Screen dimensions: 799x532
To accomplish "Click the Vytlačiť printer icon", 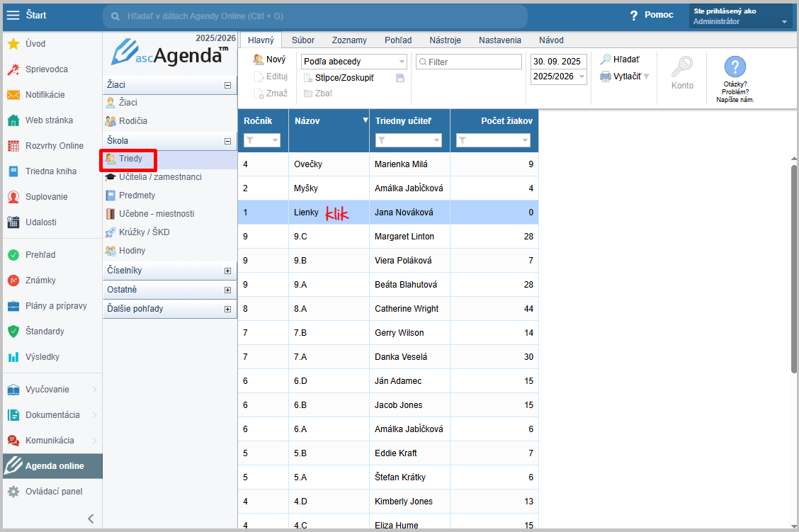I will point(605,77).
